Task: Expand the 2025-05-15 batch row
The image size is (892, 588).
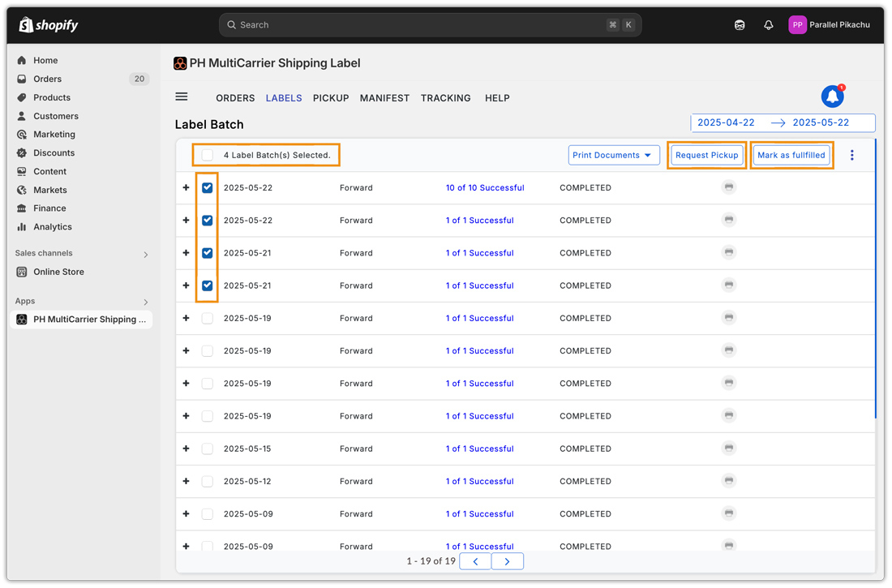Action: click(186, 449)
